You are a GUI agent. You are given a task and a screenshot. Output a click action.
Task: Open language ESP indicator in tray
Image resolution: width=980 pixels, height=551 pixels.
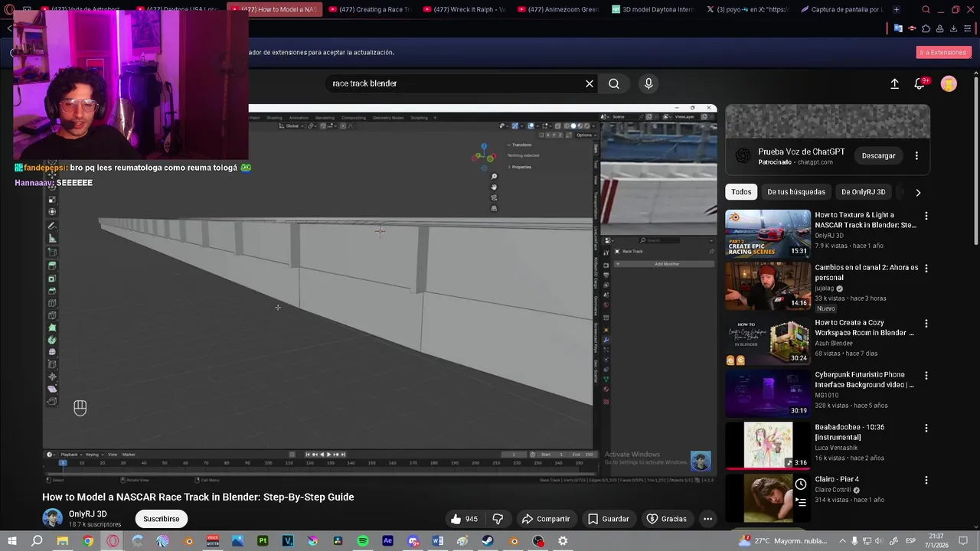point(911,541)
